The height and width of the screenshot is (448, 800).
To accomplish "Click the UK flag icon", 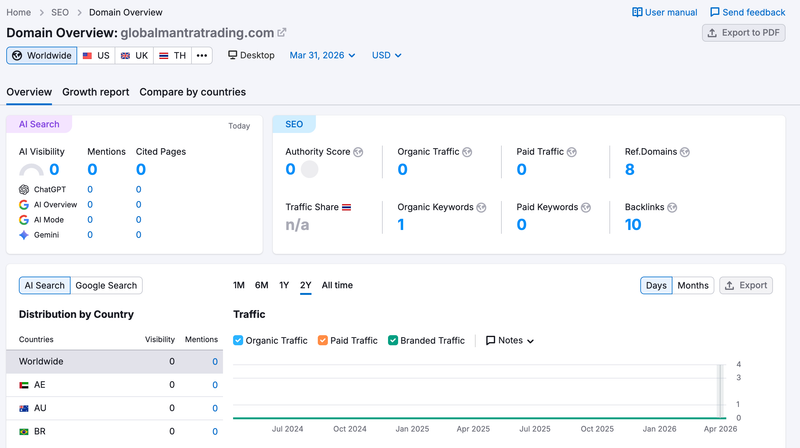I will pyautogui.click(x=126, y=56).
